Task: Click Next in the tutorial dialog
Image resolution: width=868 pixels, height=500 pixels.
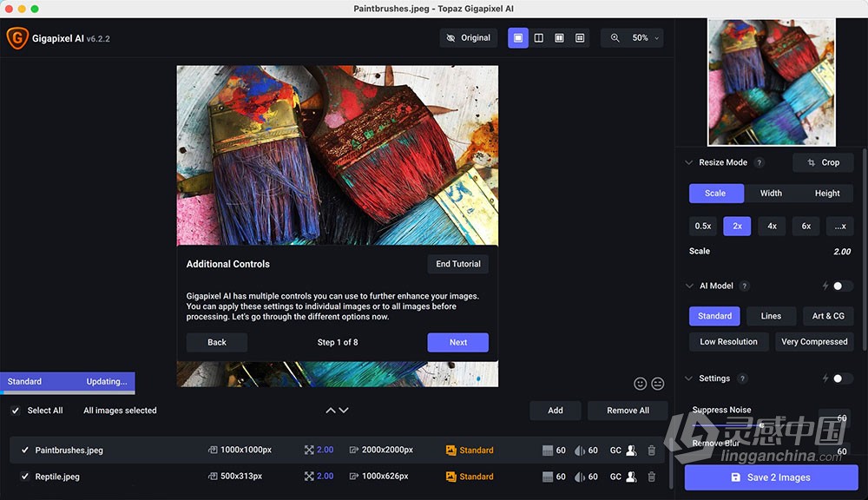Action: [457, 342]
